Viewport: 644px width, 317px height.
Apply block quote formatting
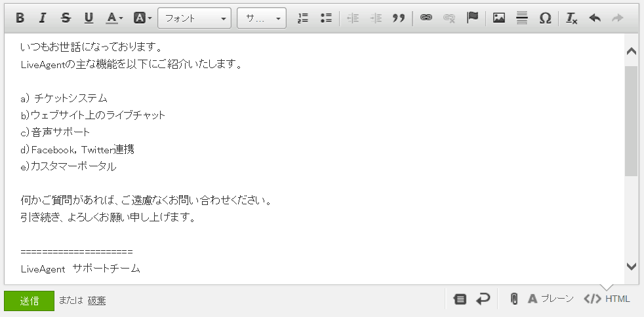(x=398, y=18)
